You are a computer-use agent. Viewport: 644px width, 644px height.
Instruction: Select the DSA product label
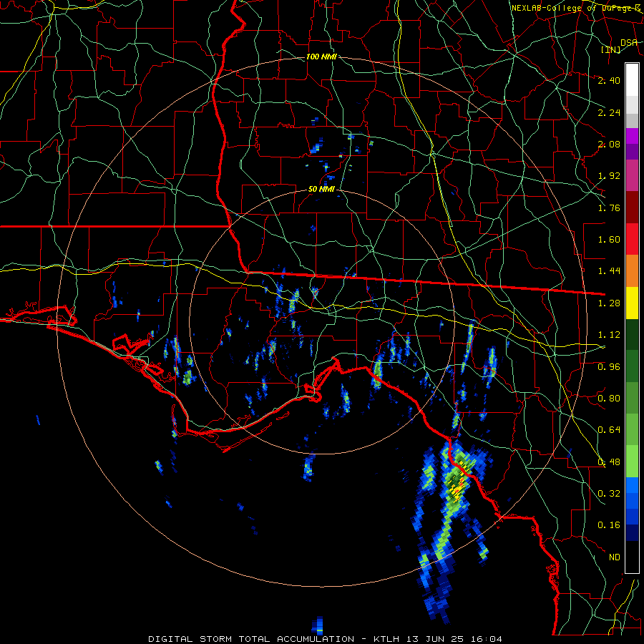coord(629,42)
